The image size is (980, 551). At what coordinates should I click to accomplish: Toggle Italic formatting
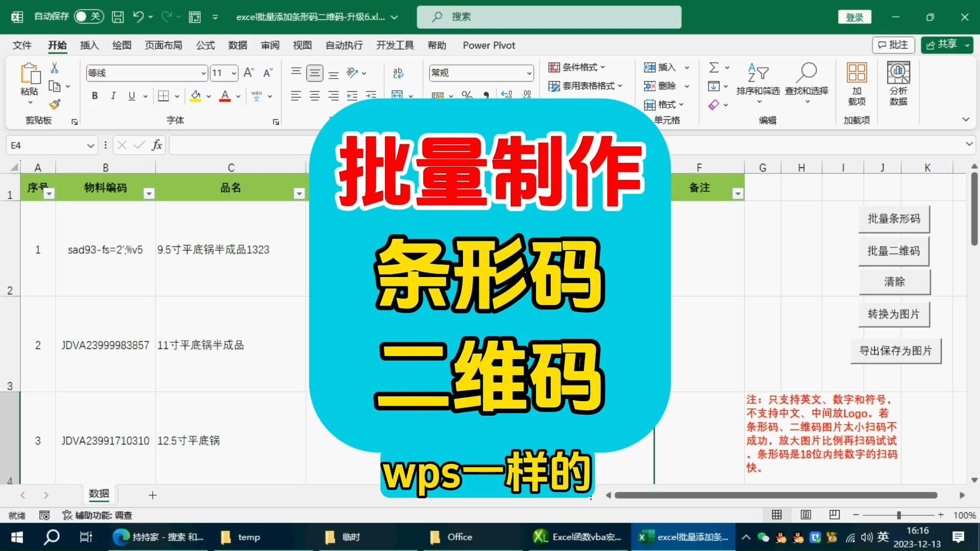click(x=113, y=96)
